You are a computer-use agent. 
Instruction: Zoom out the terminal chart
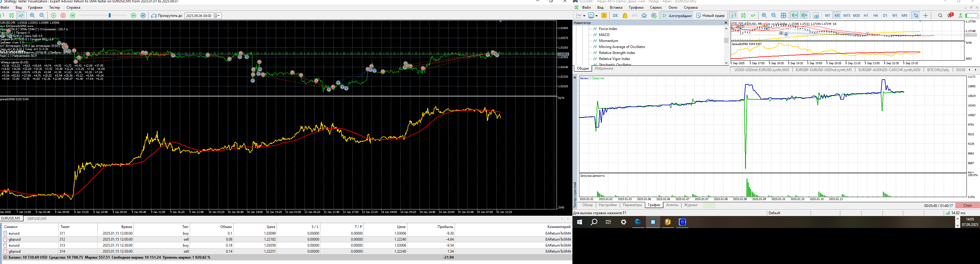point(774,16)
